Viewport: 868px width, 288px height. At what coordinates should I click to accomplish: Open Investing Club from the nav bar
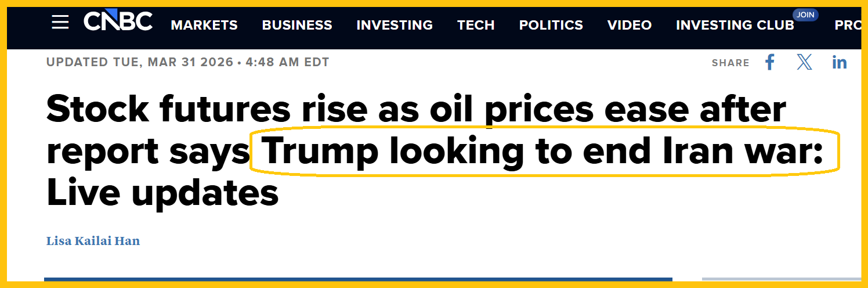click(x=735, y=25)
